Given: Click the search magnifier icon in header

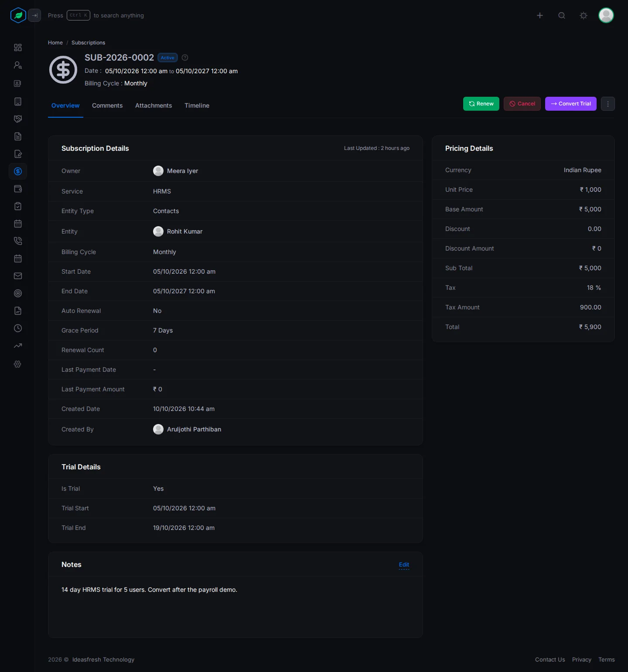Looking at the screenshot, I should (562, 15).
